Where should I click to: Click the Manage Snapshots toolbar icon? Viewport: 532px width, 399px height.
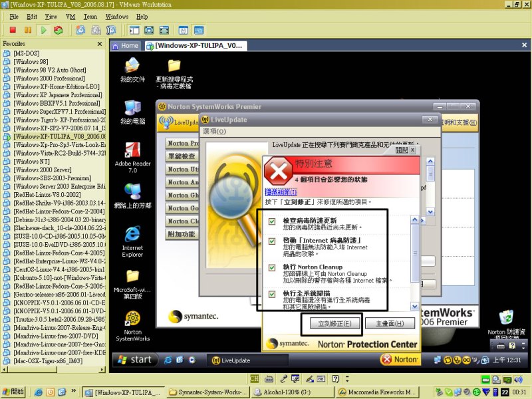pos(111,30)
